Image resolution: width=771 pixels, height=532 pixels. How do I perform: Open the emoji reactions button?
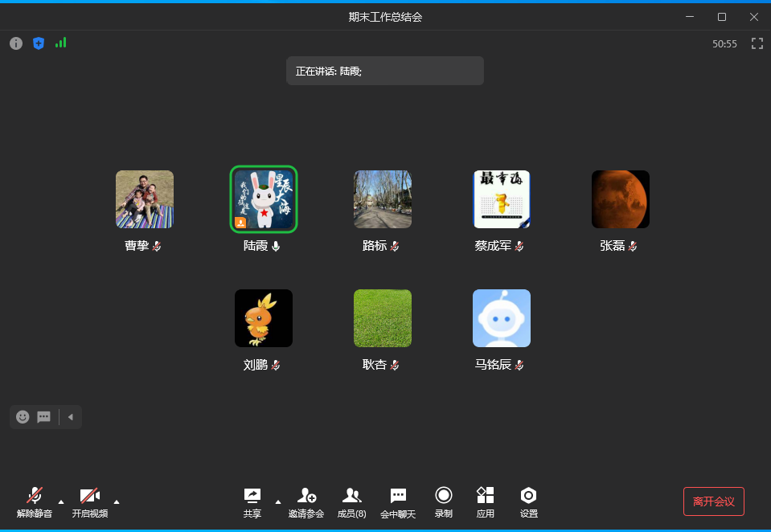click(23, 417)
